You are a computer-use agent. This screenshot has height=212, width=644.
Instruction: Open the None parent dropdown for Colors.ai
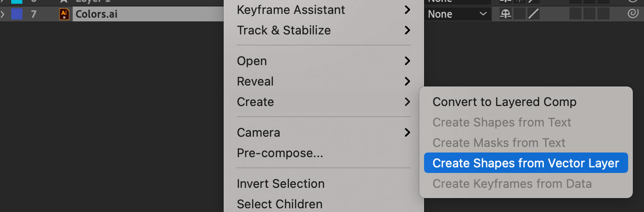coord(457,14)
